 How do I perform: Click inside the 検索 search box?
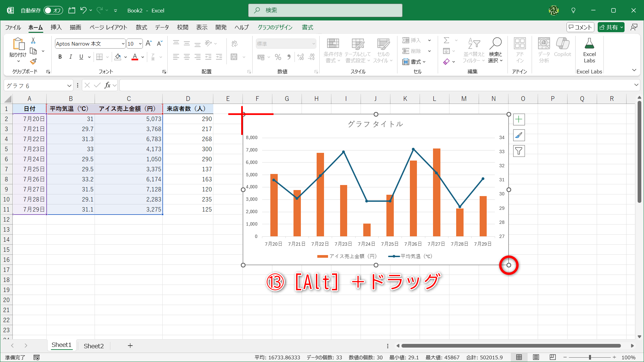pyautogui.click(x=325, y=10)
